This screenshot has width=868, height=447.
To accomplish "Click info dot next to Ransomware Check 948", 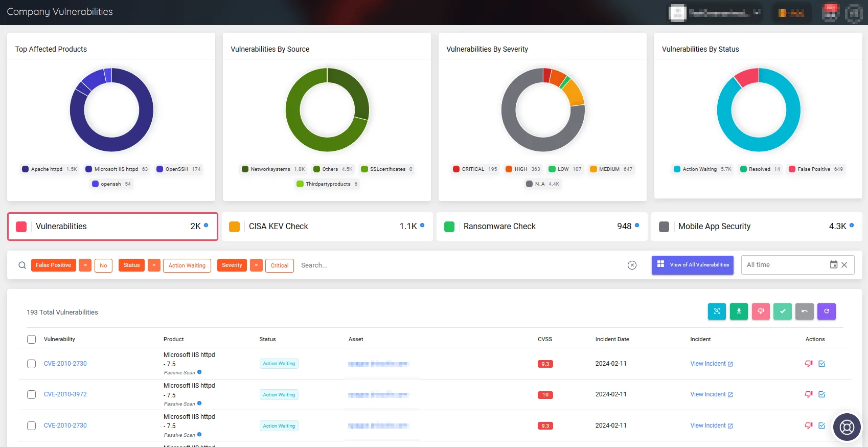I will 637,225.
